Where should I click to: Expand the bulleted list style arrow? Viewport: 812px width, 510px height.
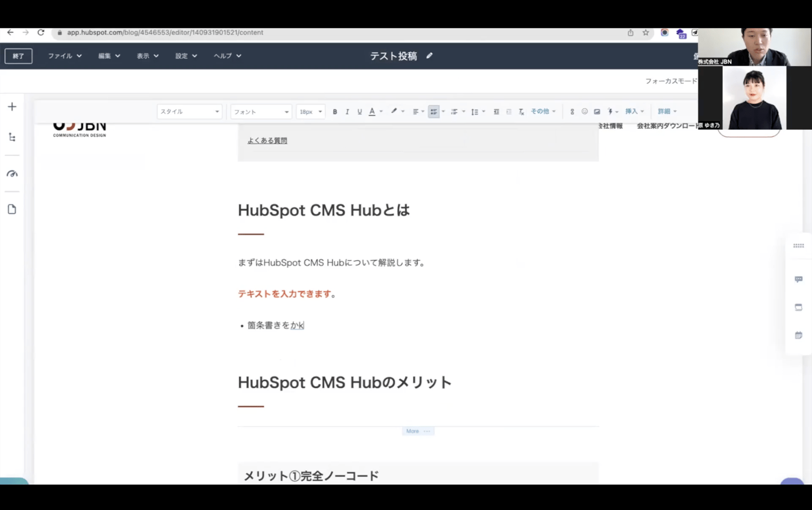(443, 112)
